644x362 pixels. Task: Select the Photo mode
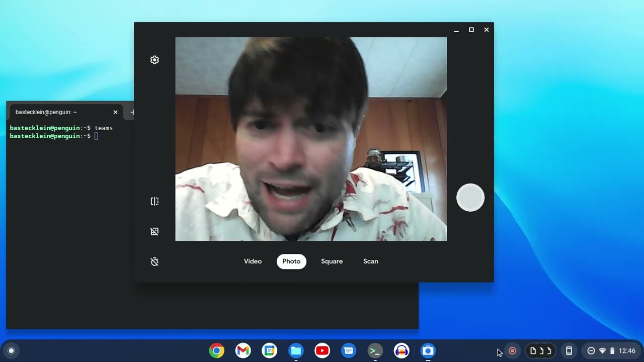click(x=291, y=261)
